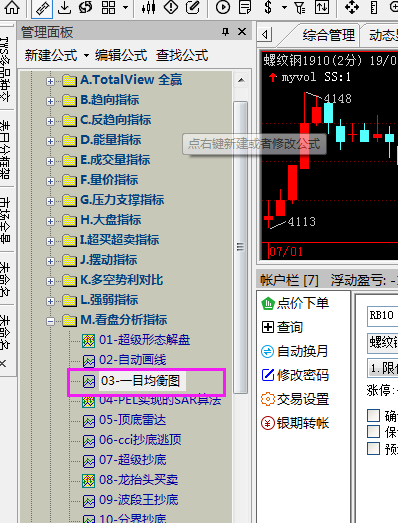The image size is (398, 523).
Task: Click the formula tree scrollbar thumb
Action: [x=241, y=247]
